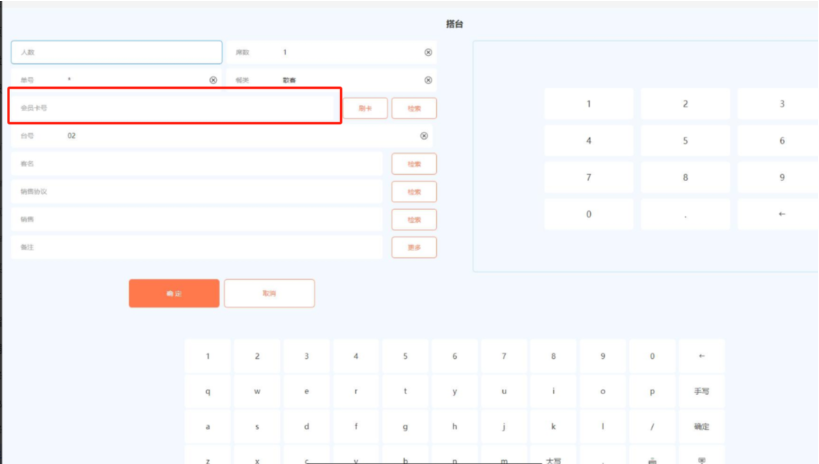This screenshot has height=464, width=819.
Task: Switch to 手写 handwriting input on keyboard
Action: (x=701, y=392)
